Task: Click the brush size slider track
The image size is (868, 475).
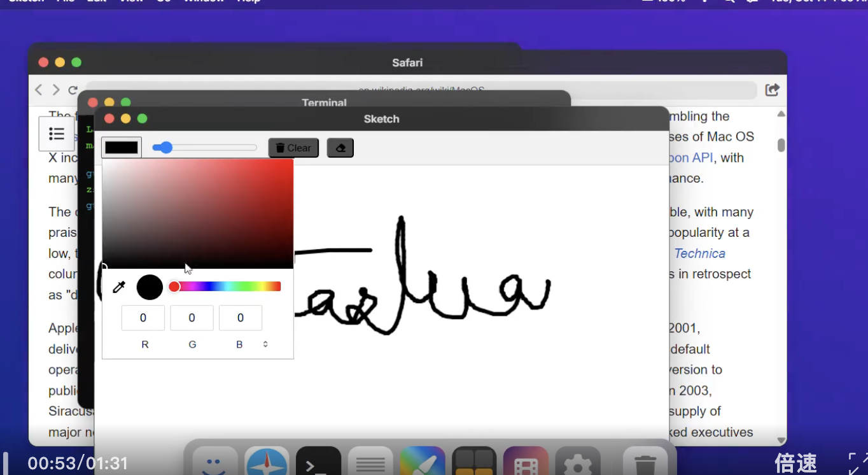Action: pos(210,148)
